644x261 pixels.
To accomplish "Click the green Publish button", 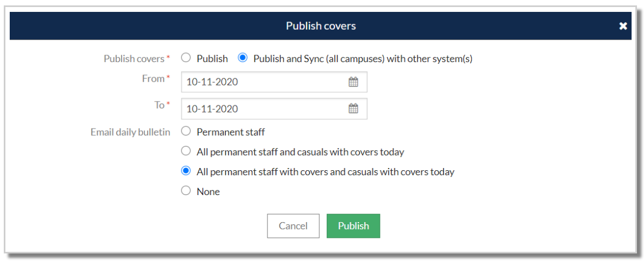I will pyautogui.click(x=353, y=226).
